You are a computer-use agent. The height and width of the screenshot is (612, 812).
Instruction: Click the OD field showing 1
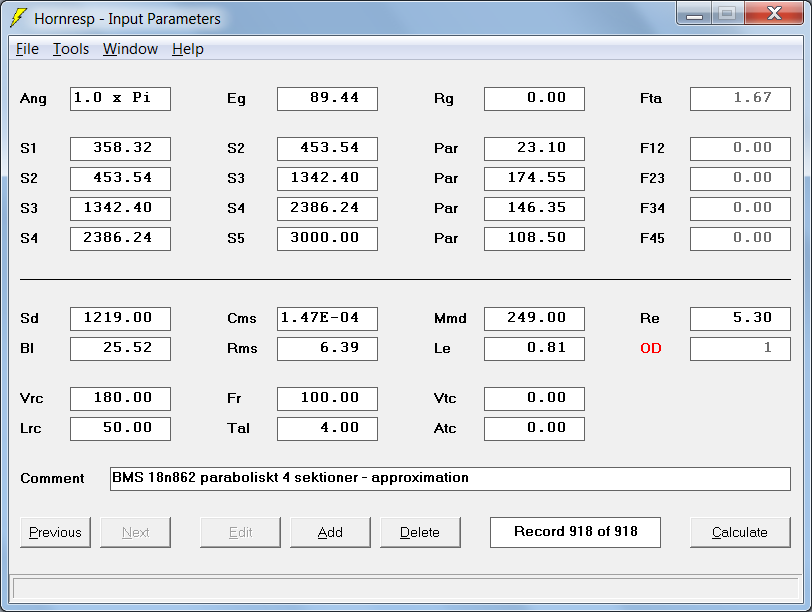click(741, 349)
